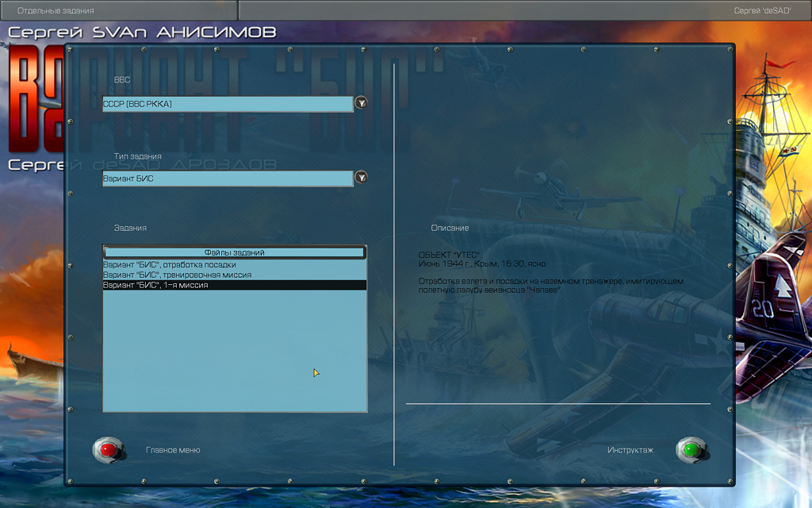
Task: Click the Сергей 'deSAD' pilot name bar
Action: [525, 10]
